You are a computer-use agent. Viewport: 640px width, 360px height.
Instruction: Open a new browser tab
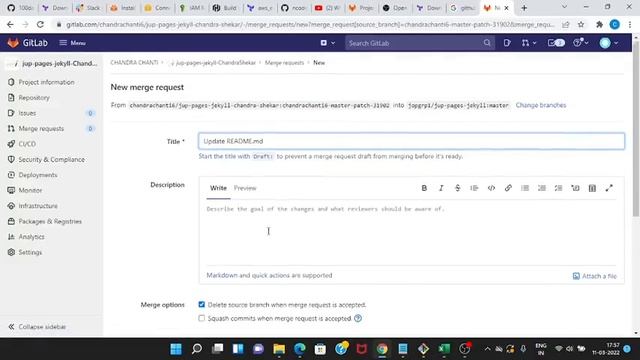pos(524,8)
